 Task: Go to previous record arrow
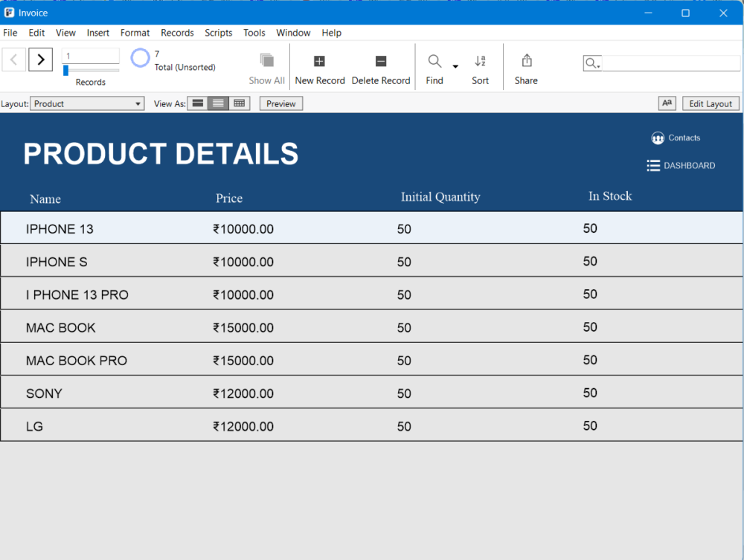click(13, 59)
